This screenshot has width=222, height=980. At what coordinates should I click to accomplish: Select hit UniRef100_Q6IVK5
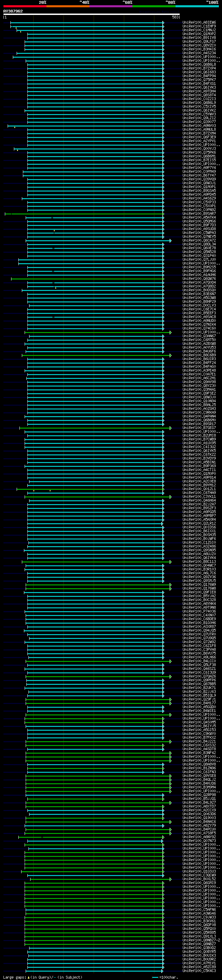pyautogui.click(x=199, y=451)
